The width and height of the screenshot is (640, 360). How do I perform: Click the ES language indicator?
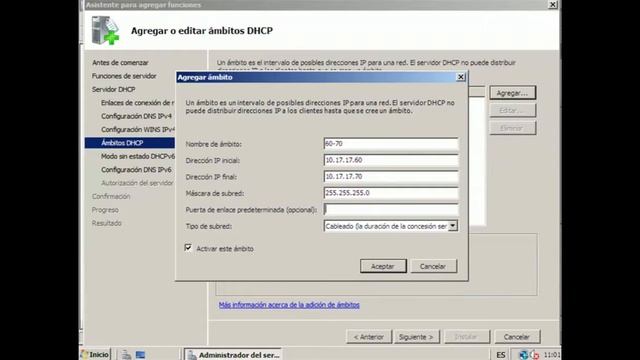click(x=500, y=355)
